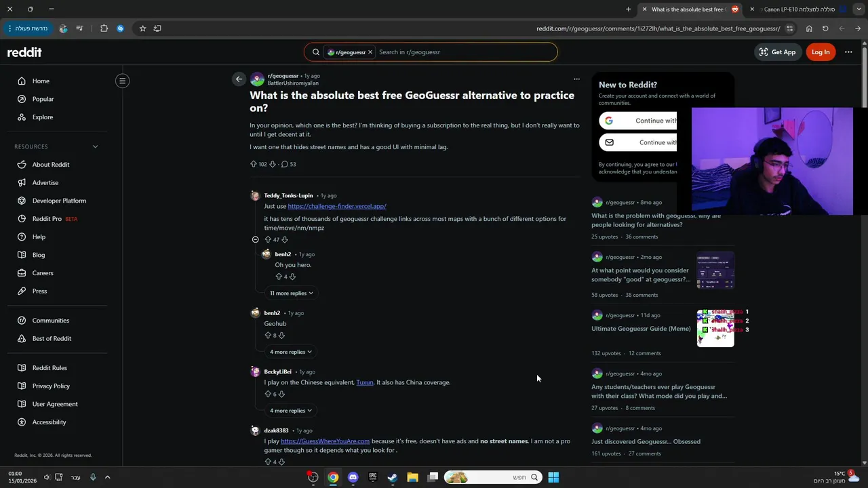Downvote Teddy_Tonks-Lupin's comment
Image resolution: width=868 pixels, height=488 pixels.
point(285,240)
